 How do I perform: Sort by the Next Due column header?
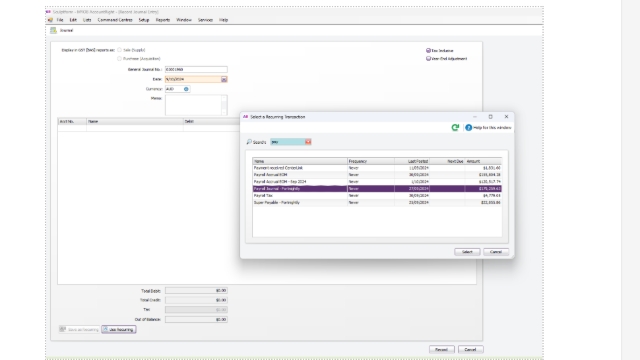(x=447, y=161)
